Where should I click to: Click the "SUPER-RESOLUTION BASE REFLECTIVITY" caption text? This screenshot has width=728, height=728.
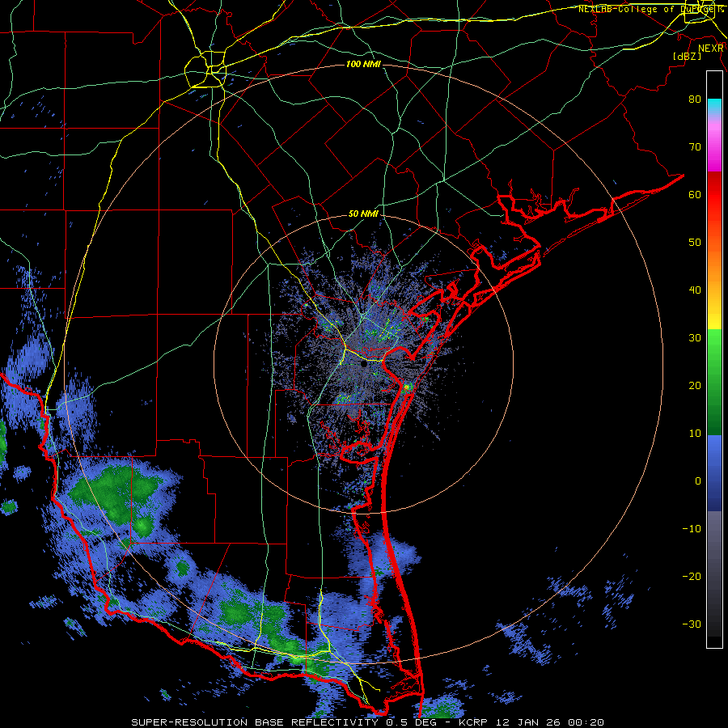coord(255,722)
